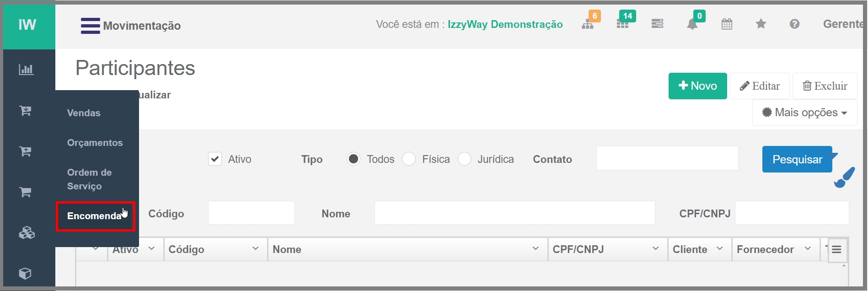This screenshot has width=868, height=291.
Task: Click the Novo button
Action: tap(697, 86)
